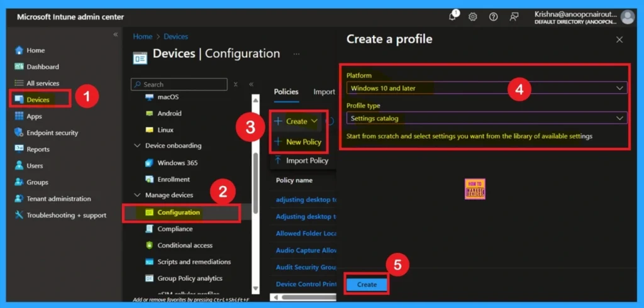
Task: Open the Platform dropdown
Action: point(486,88)
